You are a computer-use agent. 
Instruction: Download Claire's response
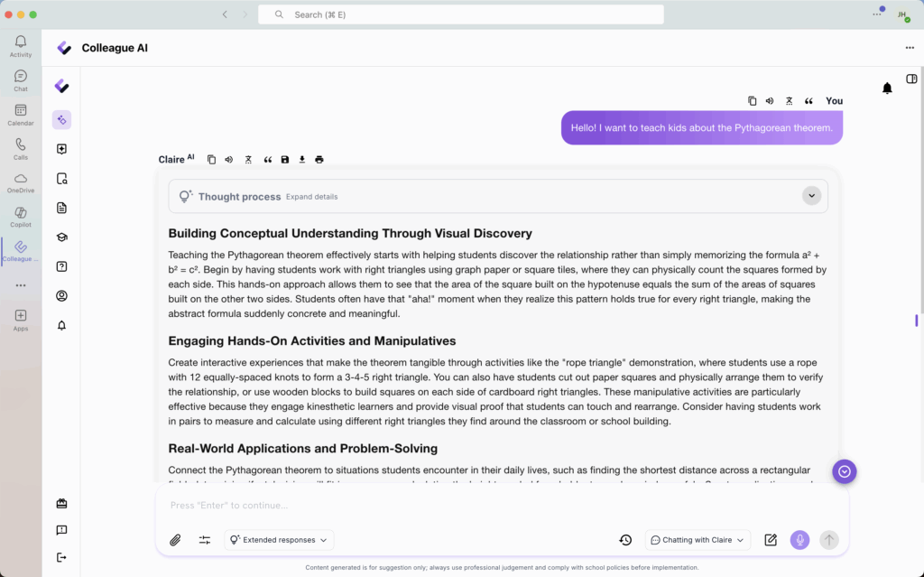pos(302,160)
